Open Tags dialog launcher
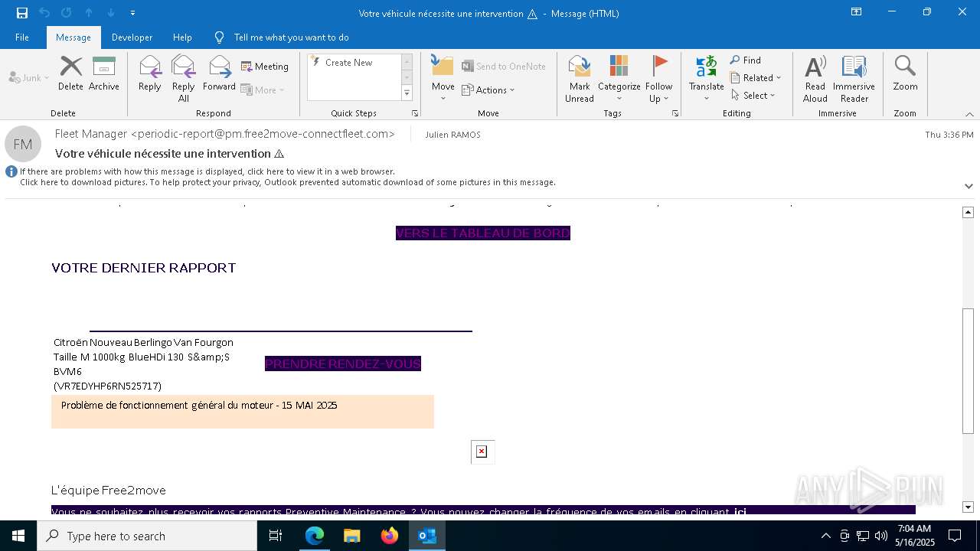980x551 pixels. (675, 113)
